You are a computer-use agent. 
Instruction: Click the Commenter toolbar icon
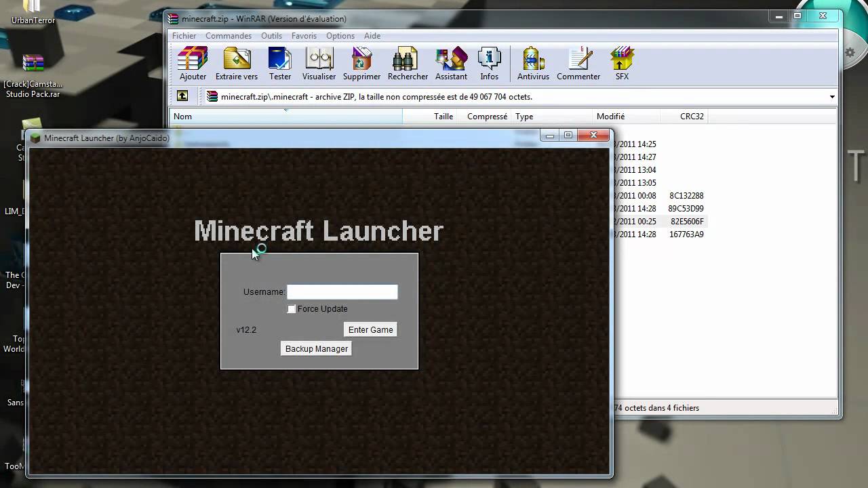pos(578,64)
